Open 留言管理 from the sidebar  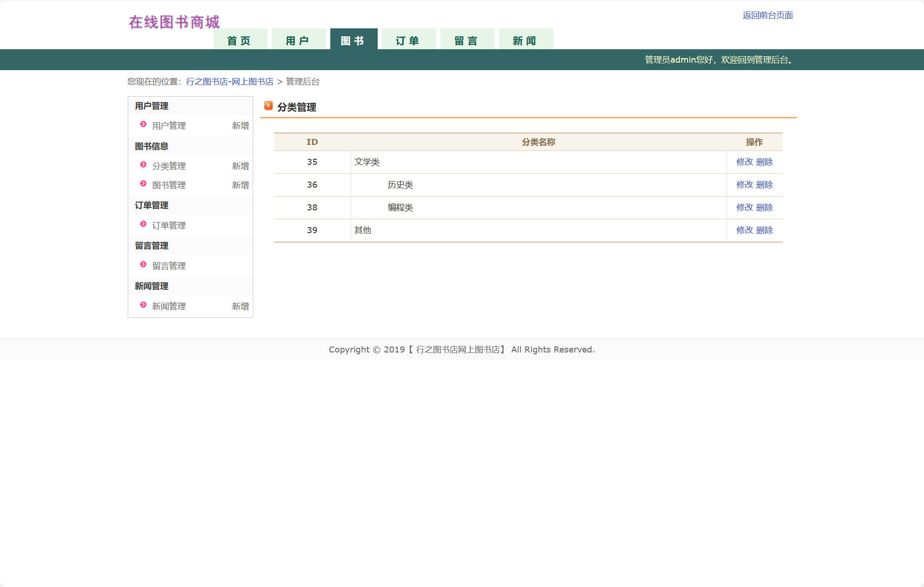click(x=169, y=265)
